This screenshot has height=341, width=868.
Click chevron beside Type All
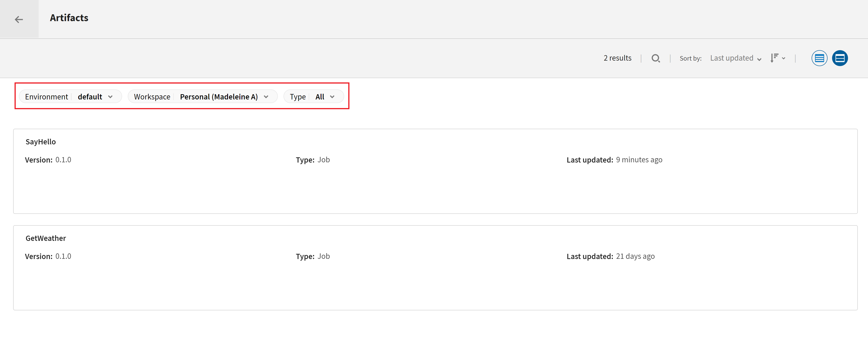tap(332, 97)
